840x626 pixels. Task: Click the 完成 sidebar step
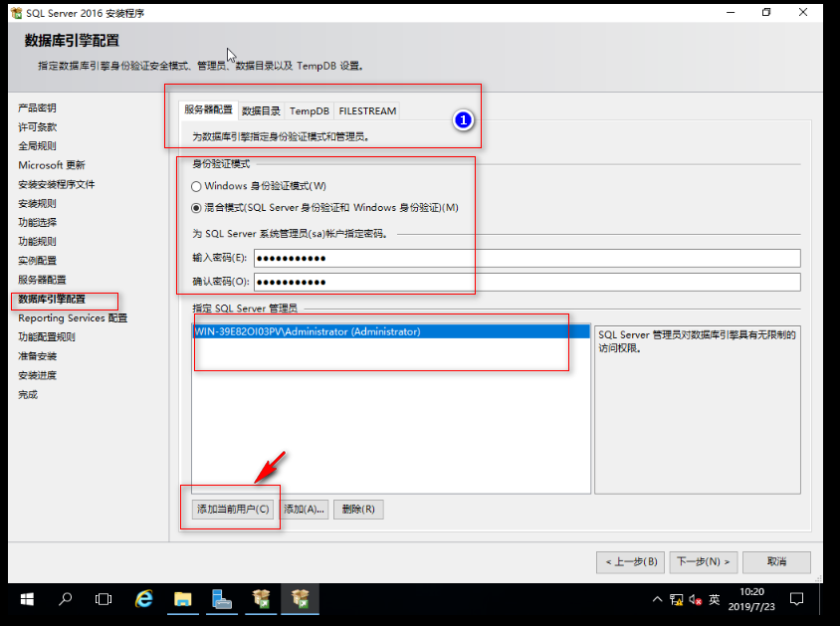(x=28, y=395)
